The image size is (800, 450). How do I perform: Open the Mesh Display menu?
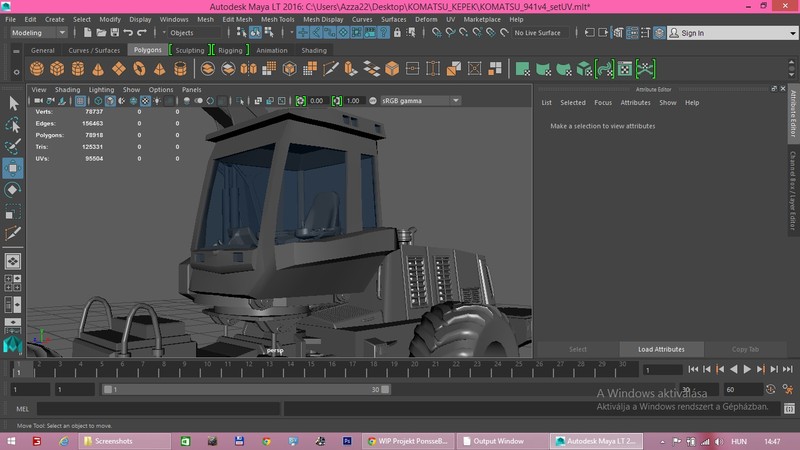click(x=323, y=19)
